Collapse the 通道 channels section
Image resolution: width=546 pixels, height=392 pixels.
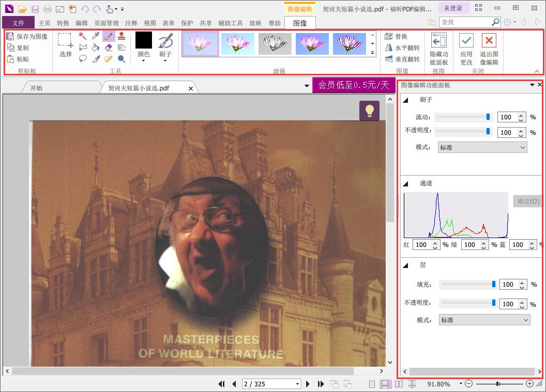click(x=406, y=183)
